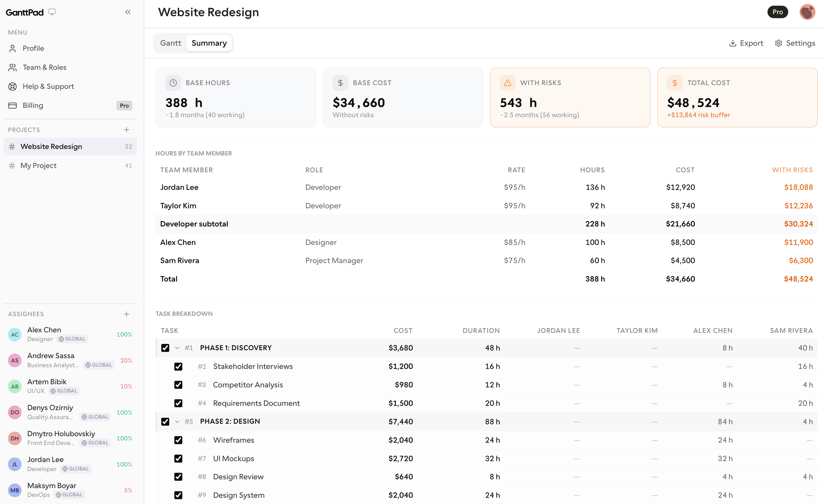Click Andrew Sassa's 20% allocation
This screenshot has height=504, width=824.
click(x=126, y=360)
